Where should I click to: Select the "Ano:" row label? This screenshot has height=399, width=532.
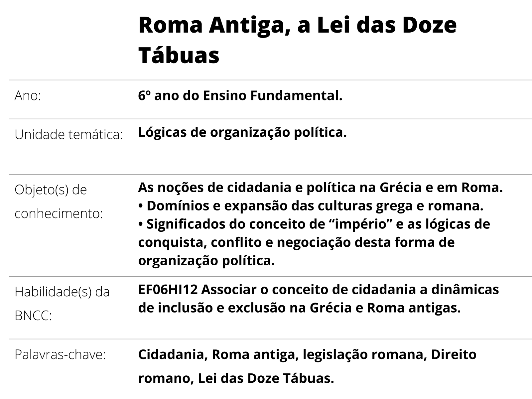pos(28,96)
